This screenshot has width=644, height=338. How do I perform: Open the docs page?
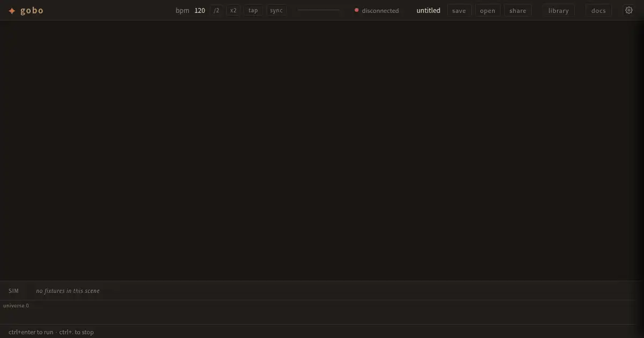click(598, 10)
